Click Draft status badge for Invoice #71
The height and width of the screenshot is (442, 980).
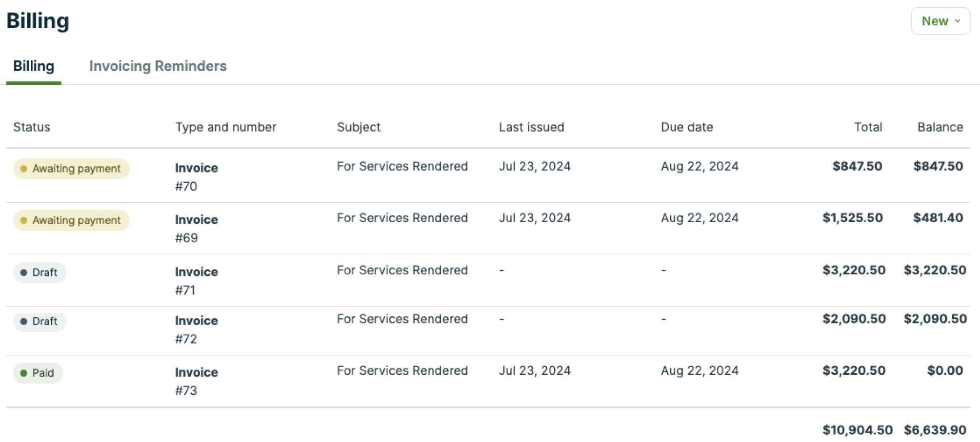click(40, 272)
